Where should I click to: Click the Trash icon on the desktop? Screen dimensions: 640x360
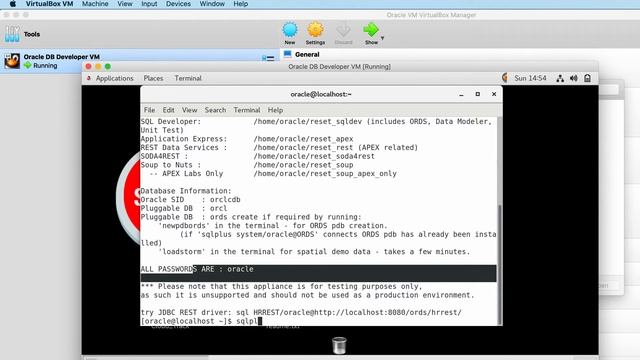[x=339, y=345]
